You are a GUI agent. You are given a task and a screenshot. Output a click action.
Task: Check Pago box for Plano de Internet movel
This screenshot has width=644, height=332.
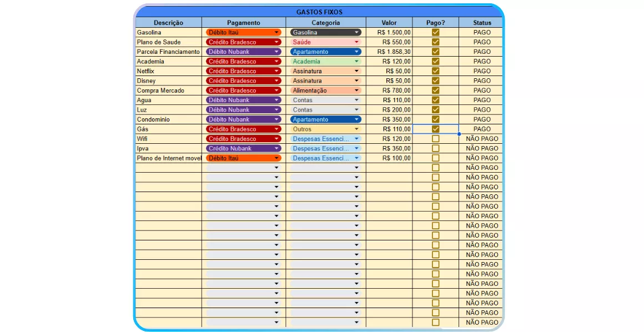pyautogui.click(x=435, y=158)
